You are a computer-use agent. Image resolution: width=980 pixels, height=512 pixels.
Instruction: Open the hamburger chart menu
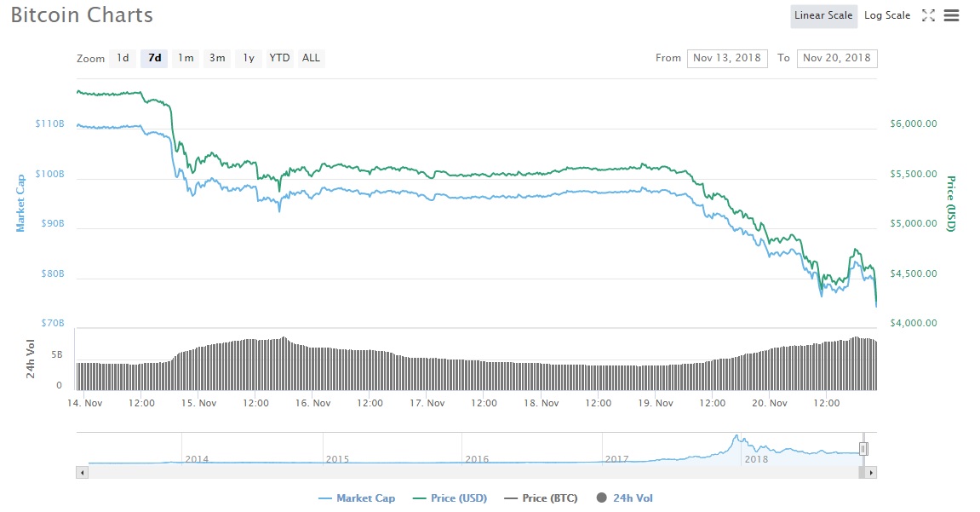point(952,15)
